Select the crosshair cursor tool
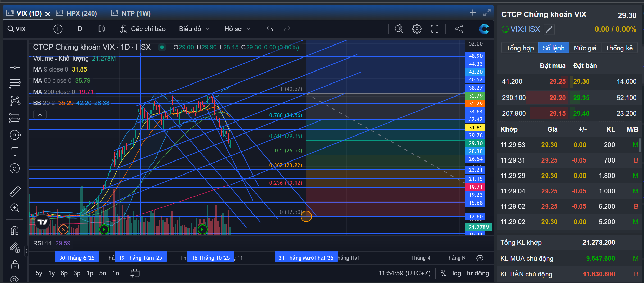Screen dimensions: 644x283 tap(15, 51)
